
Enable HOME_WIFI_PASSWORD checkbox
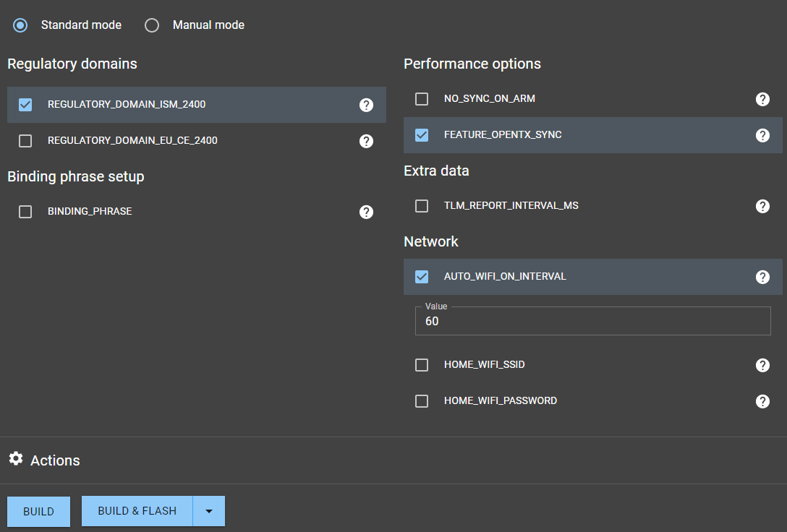point(422,401)
